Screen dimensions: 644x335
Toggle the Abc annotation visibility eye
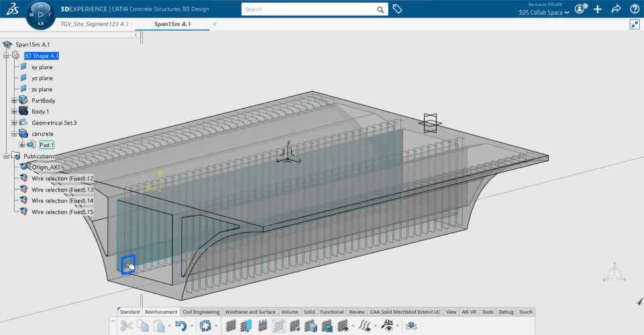[x=388, y=326]
